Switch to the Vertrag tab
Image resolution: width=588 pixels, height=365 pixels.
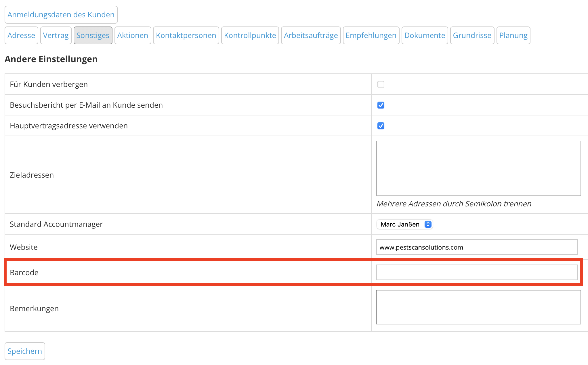(x=56, y=35)
